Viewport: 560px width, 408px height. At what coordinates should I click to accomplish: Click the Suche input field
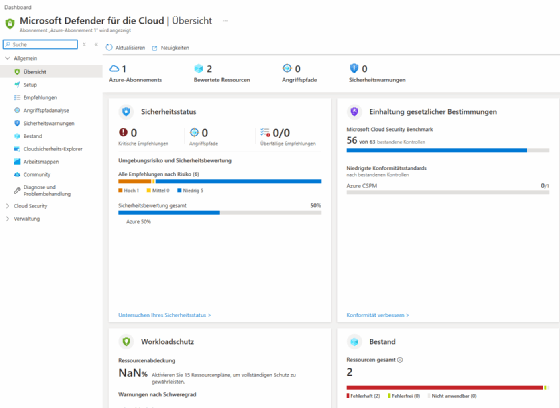(40, 44)
